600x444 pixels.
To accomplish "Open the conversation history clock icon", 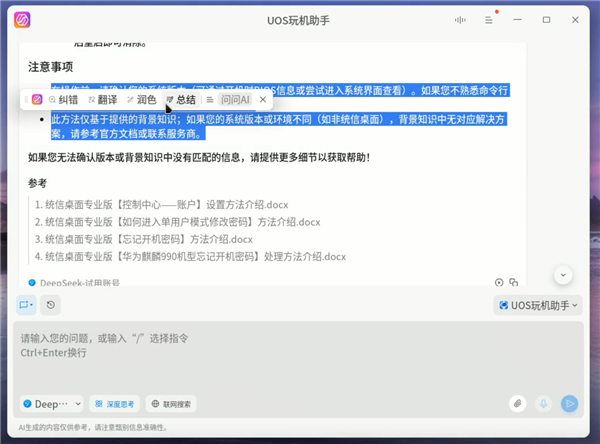I will pos(51,305).
